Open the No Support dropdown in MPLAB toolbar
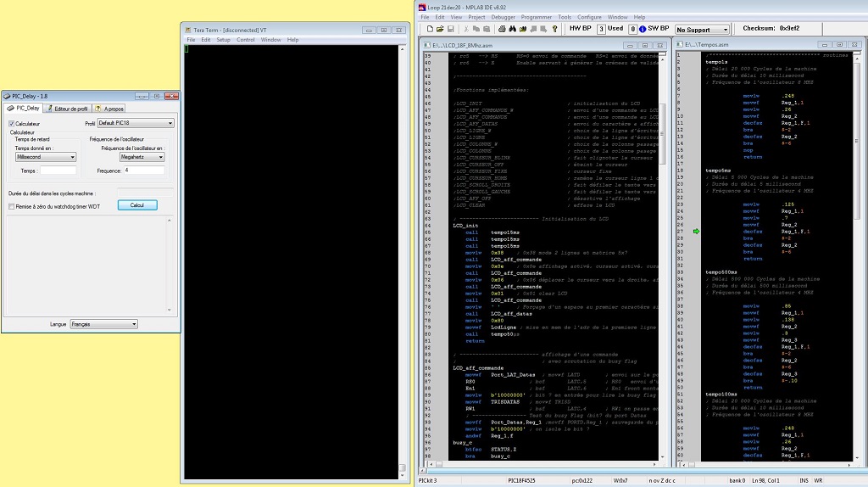The image size is (868, 487). coord(700,30)
